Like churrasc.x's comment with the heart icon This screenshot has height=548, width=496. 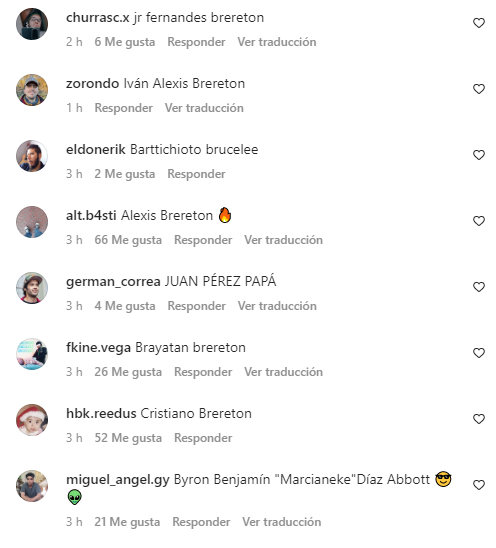(x=479, y=23)
